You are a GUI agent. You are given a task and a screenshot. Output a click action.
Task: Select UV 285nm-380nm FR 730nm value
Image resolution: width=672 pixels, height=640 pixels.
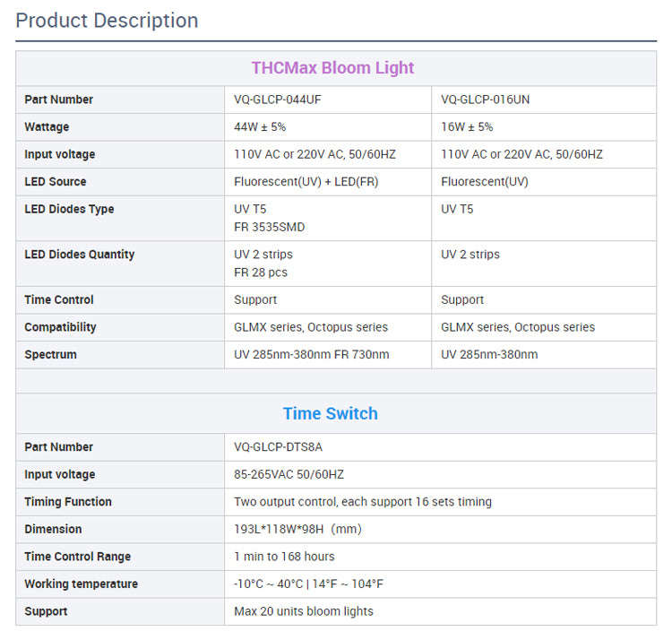312,355
